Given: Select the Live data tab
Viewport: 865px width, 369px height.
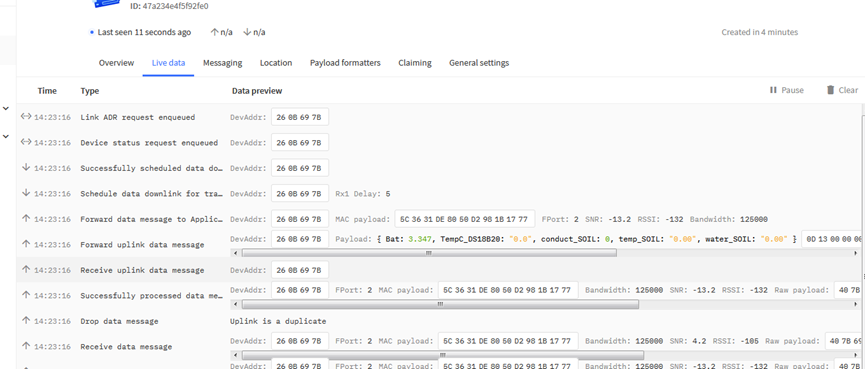Looking at the screenshot, I should (x=168, y=63).
